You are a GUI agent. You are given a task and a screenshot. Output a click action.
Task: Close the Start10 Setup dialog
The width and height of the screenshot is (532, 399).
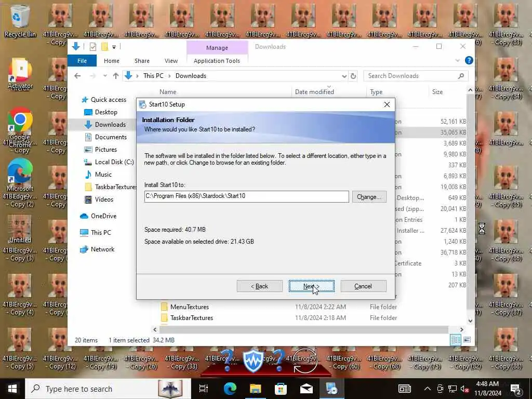pyautogui.click(x=387, y=104)
